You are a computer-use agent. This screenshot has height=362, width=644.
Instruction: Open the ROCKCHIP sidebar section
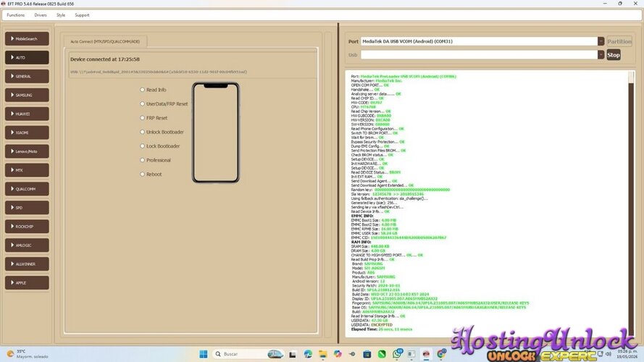(x=27, y=226)
